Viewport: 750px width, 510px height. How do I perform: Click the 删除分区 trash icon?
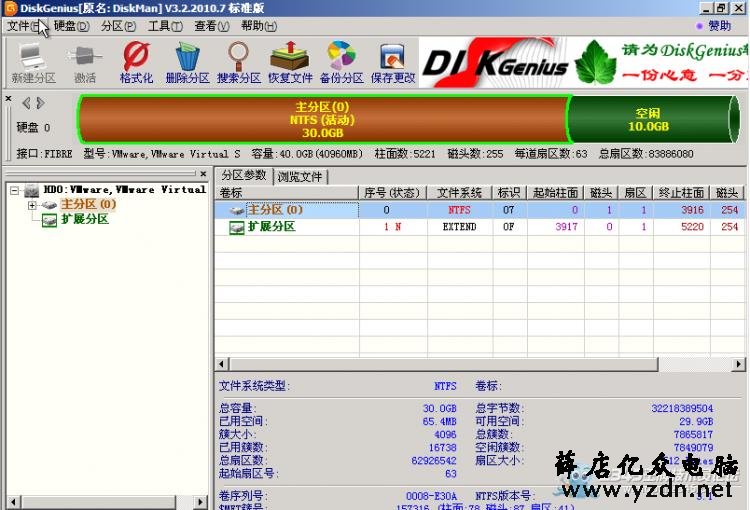pos(188,63)
